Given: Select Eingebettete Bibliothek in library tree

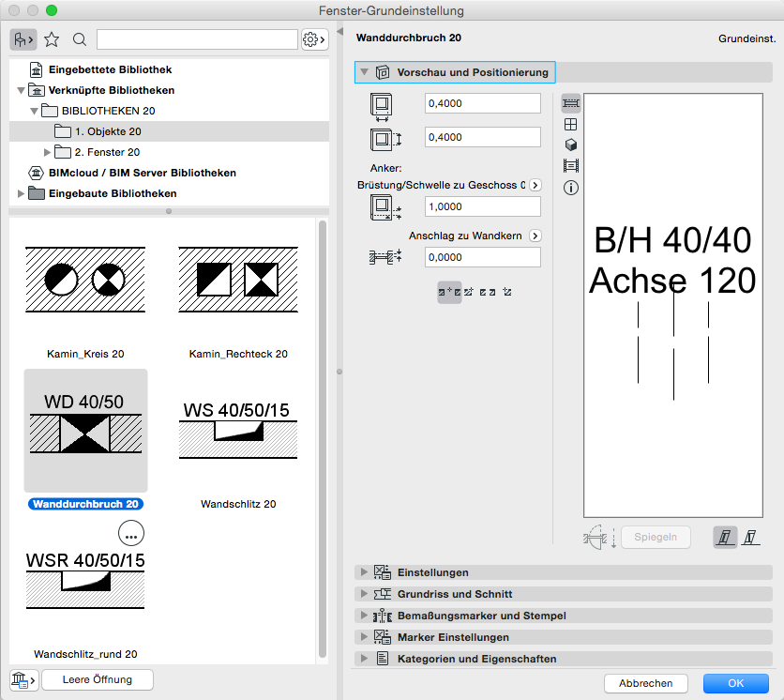Looking at the screenshot, I should coord(110,69).
